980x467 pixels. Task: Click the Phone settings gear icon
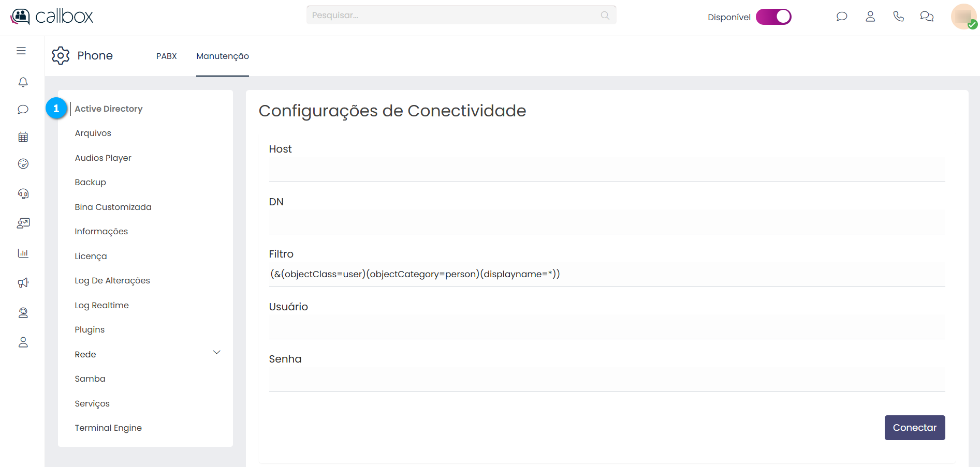pyautogui.click(x=61, y=55)
